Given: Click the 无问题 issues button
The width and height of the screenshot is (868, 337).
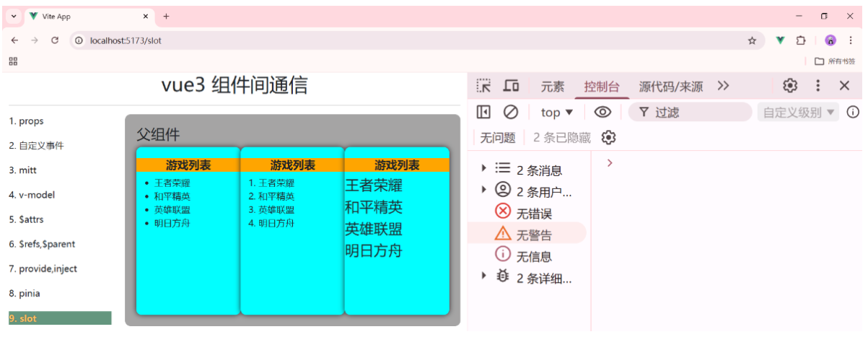Looking at the screenshot, I should point(498,137).
